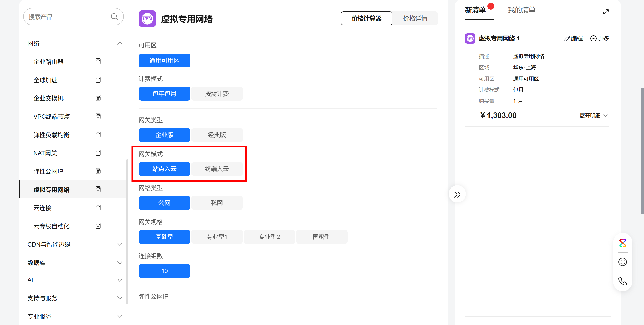The height and width of the screenshot is (325, 644).
Task: Switch to the 价格详情 tab
Action: [x=415, y=18]
